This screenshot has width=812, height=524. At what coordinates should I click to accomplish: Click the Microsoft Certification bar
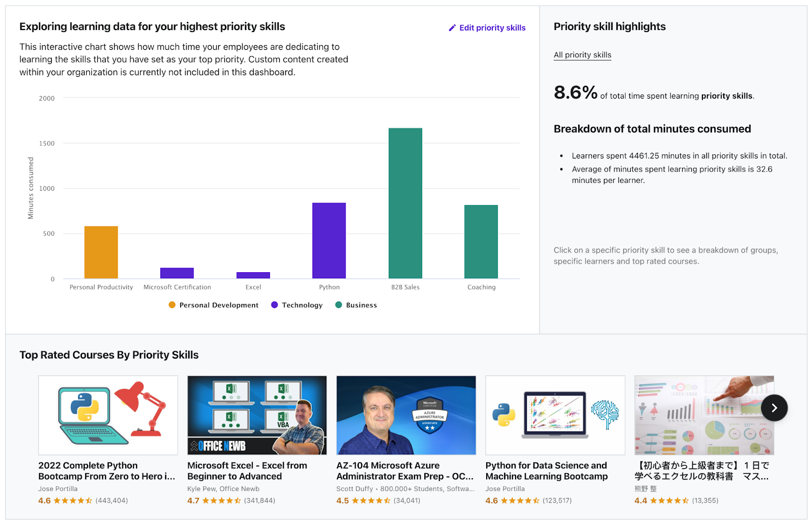click(x=177, y=273)
